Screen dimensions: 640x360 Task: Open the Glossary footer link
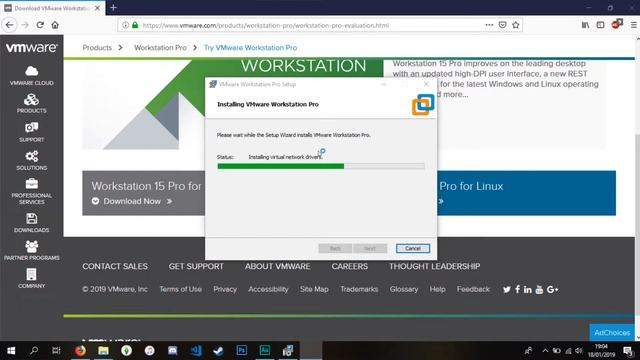404,289
